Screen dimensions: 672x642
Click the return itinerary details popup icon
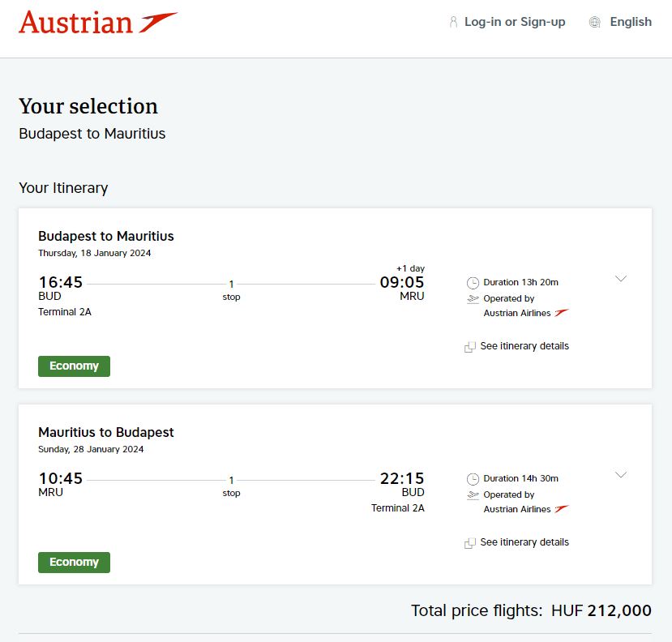tap(469, 543)
